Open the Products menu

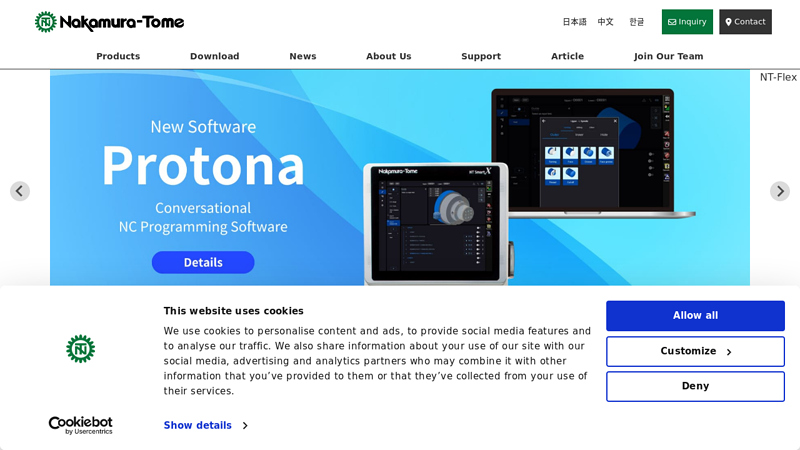coord(118,56)
